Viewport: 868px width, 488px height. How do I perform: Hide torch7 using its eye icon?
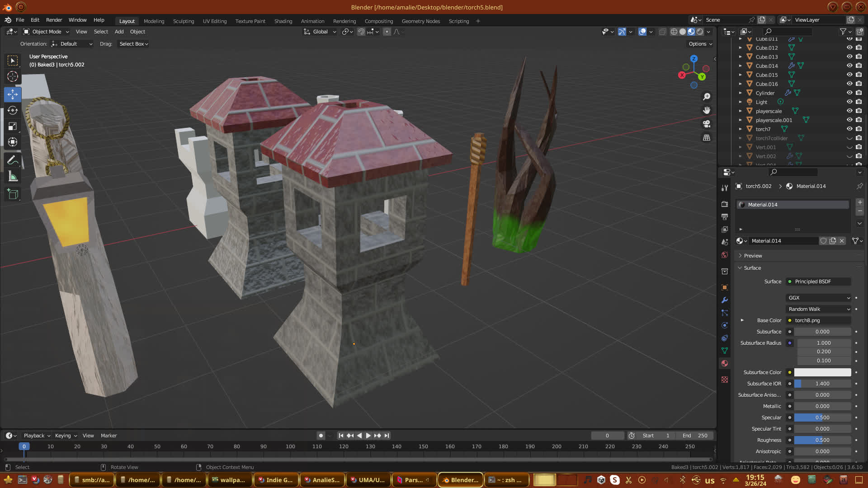[849, 129]
